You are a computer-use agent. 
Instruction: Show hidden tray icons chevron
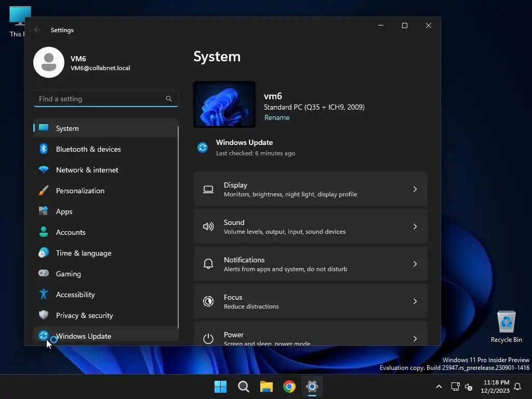pos(438,387)
